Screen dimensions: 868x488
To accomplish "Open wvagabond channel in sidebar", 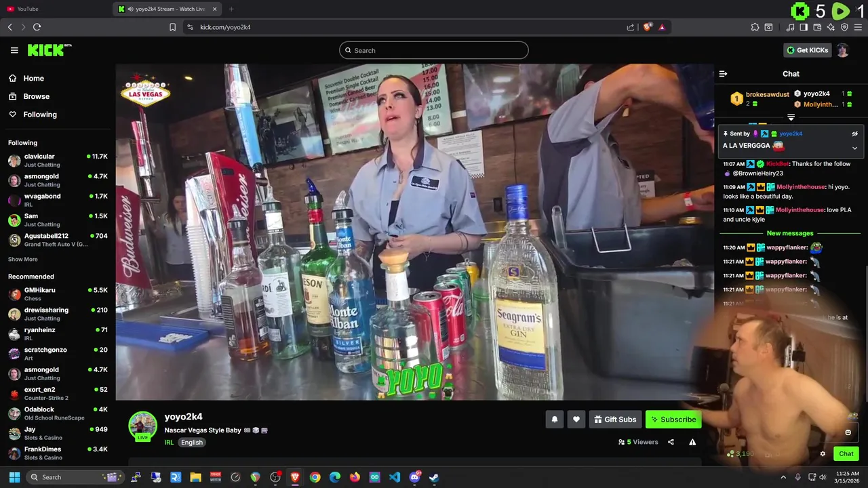I will [x=58, y=200].
